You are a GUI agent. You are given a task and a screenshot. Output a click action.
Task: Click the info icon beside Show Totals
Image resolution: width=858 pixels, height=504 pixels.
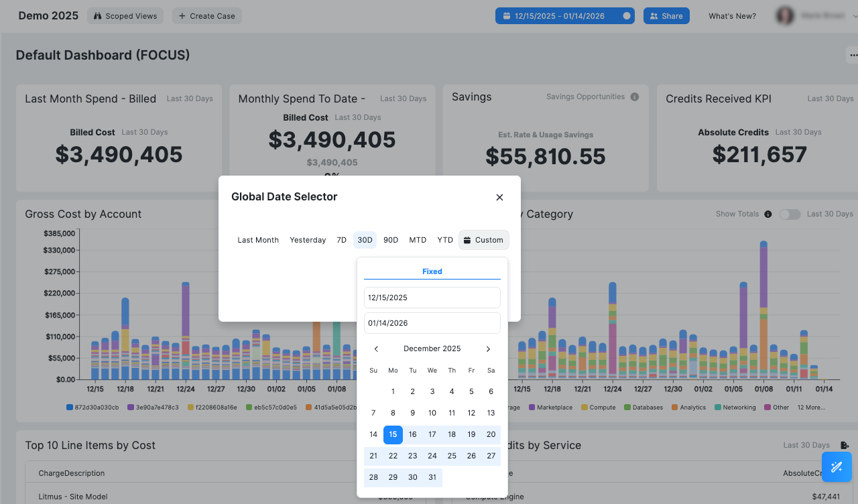(768, 214)
